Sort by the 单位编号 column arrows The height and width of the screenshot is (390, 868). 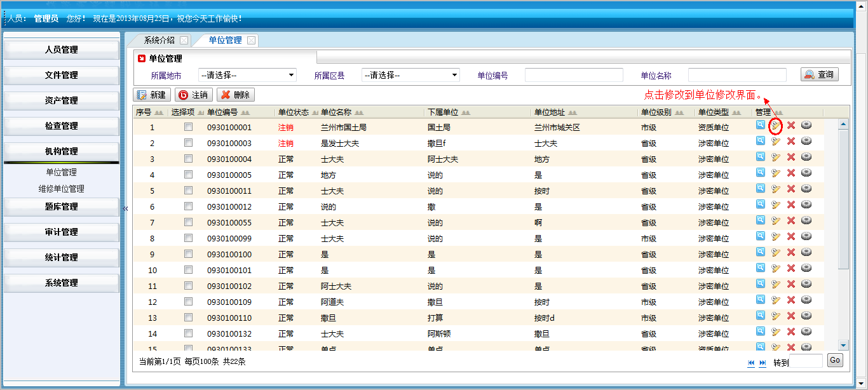[245, 112]
